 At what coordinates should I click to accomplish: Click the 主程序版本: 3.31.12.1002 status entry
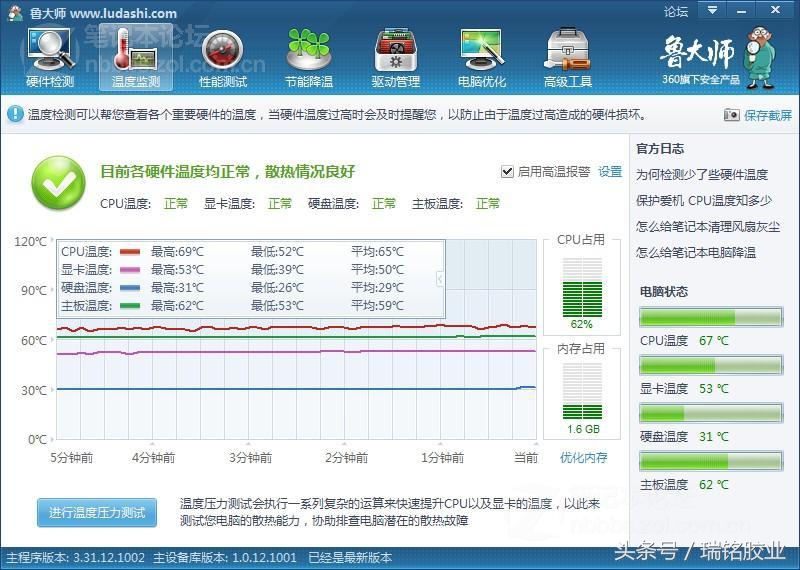pyautogui.click(x=75, y=558)
